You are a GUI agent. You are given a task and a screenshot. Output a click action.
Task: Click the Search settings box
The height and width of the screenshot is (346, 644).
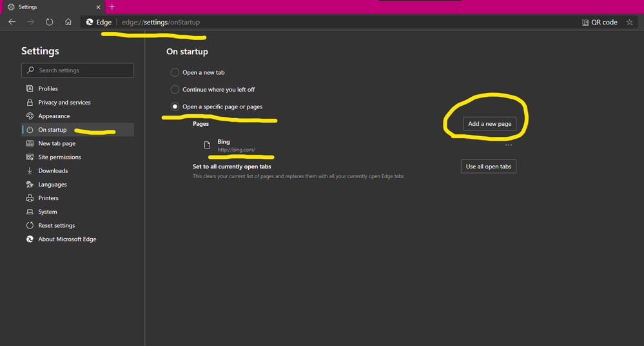pos(77,70)
